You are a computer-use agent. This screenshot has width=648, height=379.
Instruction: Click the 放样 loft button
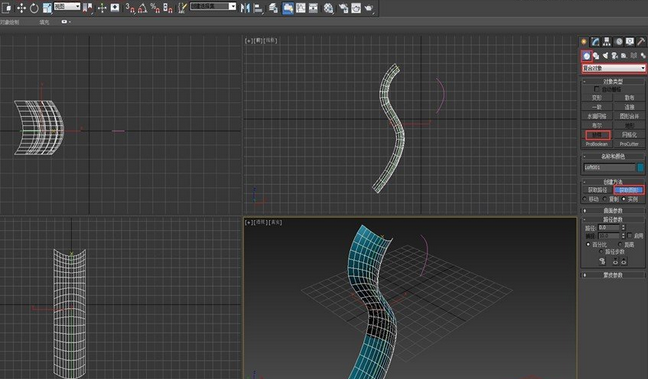(x=597, y=135)
